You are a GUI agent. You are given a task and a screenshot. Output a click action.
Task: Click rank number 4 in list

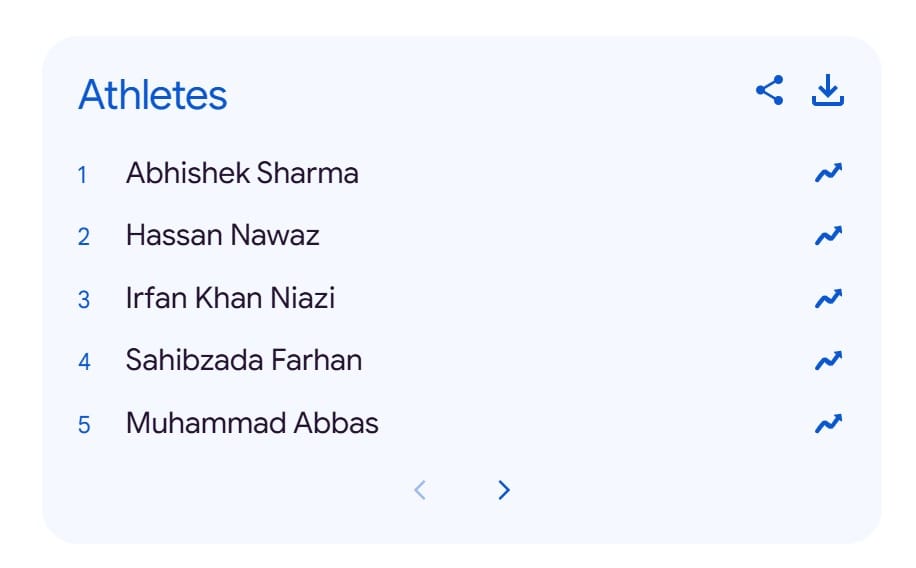(x=84, y=361)
